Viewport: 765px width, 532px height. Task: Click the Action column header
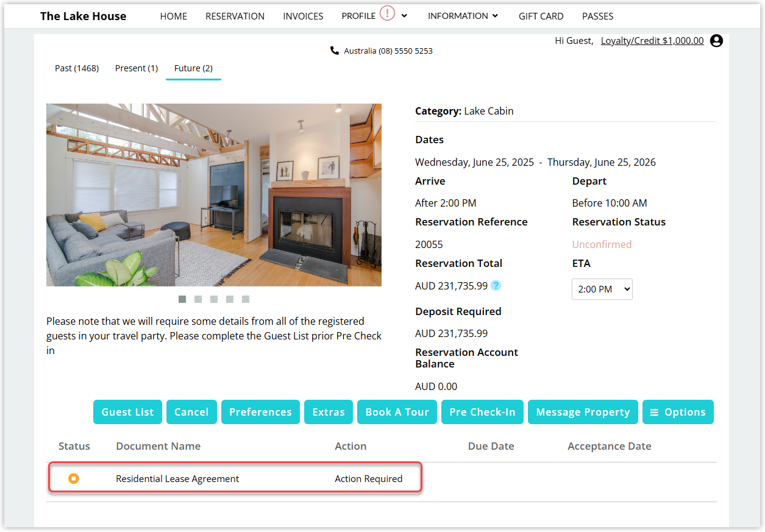[x=350, y=446]
